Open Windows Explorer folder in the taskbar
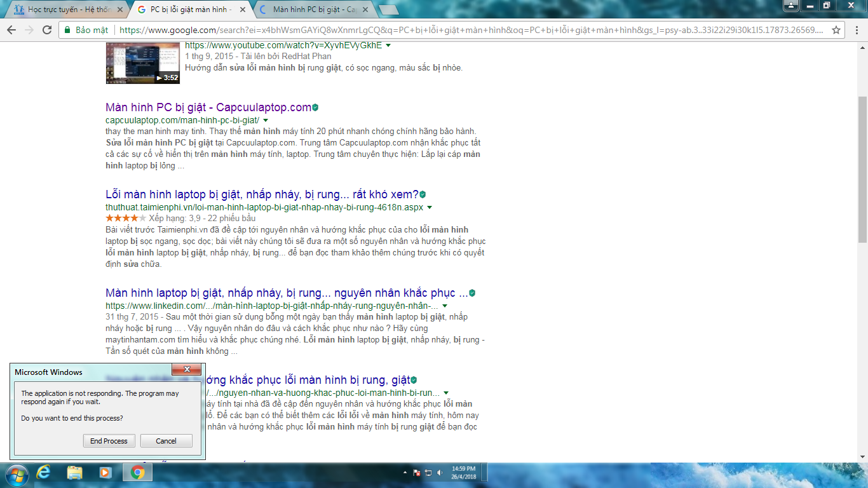The height and width of the screenshot is (488, 868). click(x=74, y=473)
